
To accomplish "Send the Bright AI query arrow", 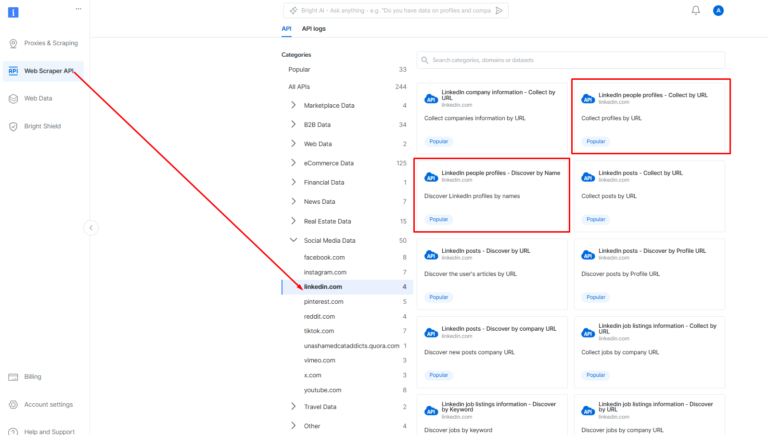I will (500, 11).
